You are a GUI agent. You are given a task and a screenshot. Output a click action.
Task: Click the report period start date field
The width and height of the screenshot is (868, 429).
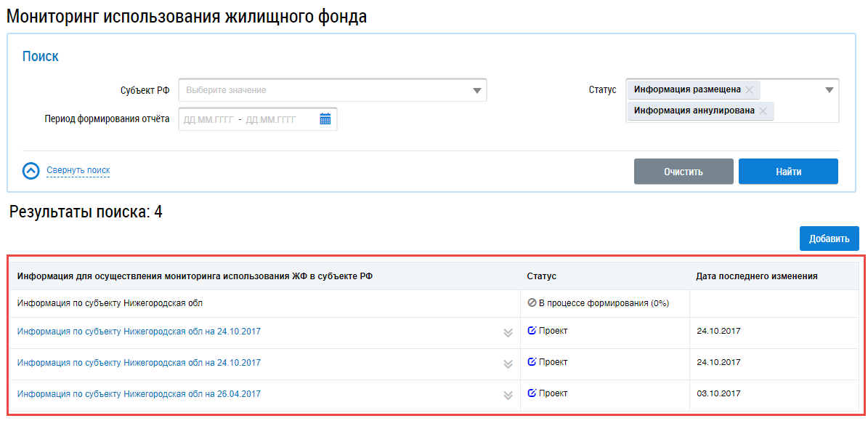(208, 119)
